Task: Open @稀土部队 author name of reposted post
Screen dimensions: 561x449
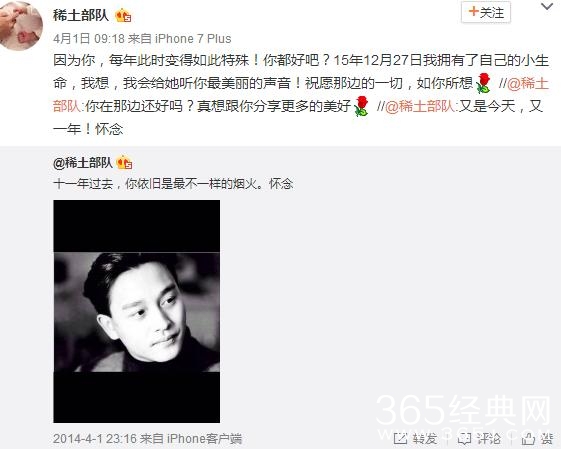Action: (83, 163)
